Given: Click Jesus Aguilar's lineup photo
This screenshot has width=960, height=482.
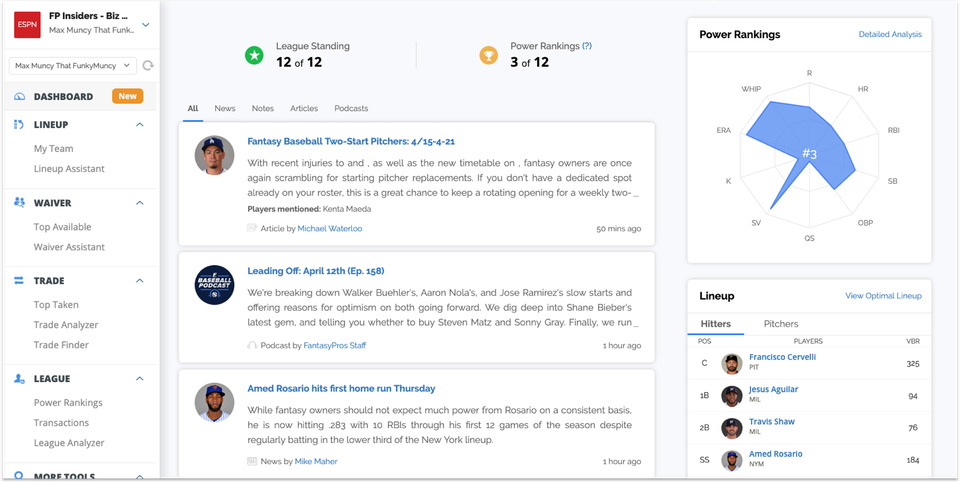Looking at the screenshot, I should tap(732, 396).
